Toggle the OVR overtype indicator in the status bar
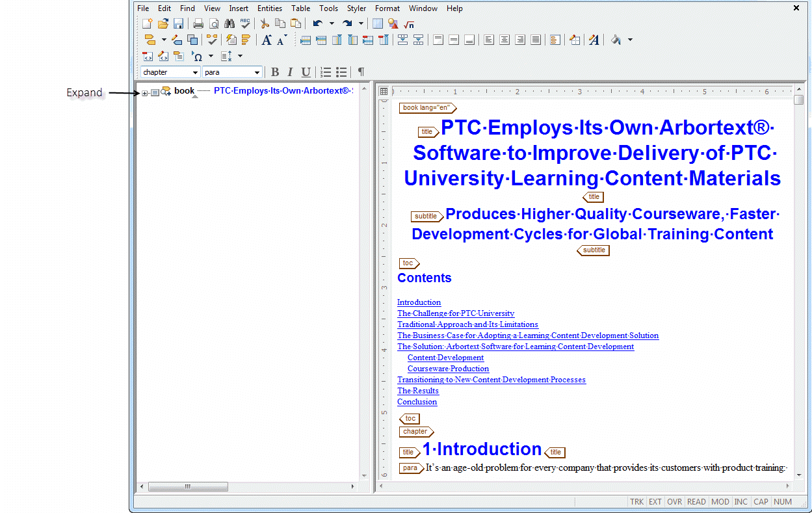812x513 pixels. 675,502
